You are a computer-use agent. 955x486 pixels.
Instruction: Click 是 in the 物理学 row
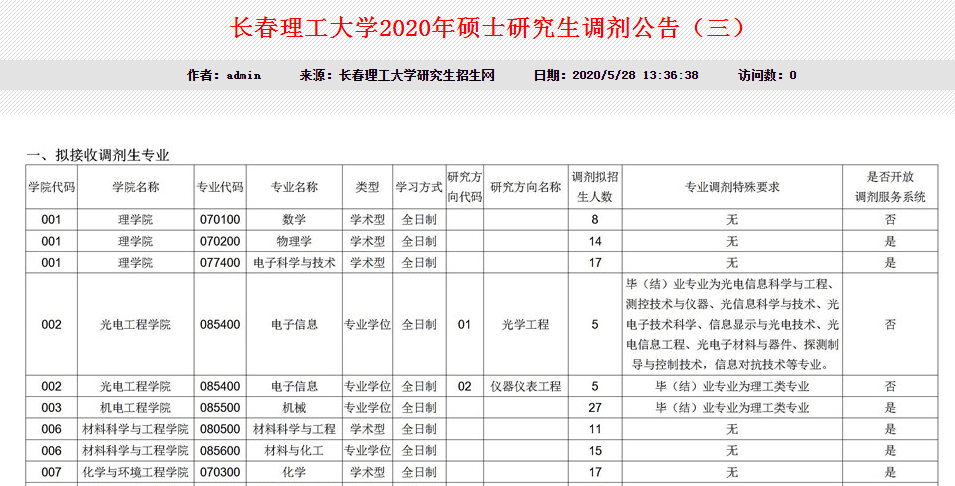(x=890, y=242)
